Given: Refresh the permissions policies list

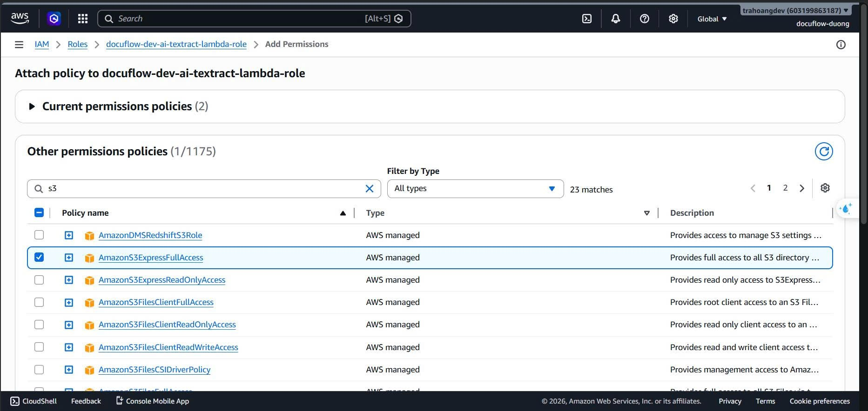Looking at the screenshot, I should [824, 152].
